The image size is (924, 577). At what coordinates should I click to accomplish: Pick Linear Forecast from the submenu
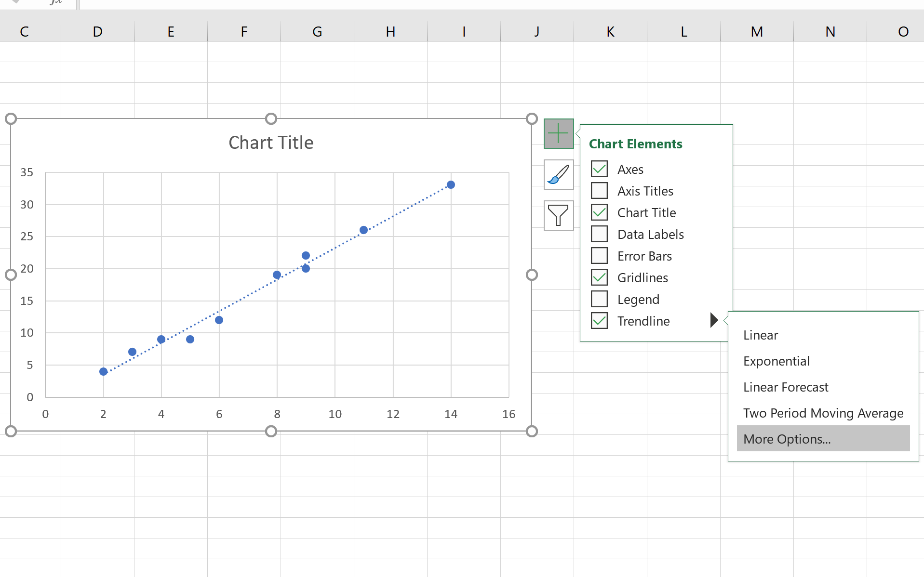click(x=785, y=387)
